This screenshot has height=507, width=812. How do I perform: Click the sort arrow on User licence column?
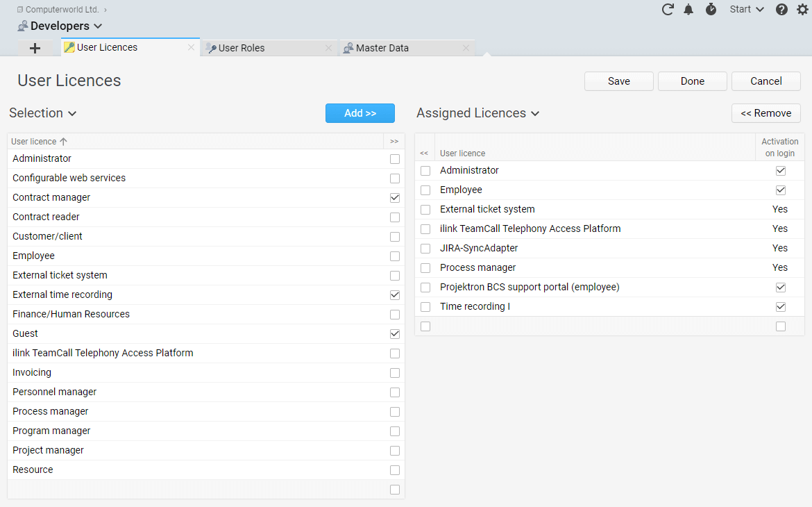(63, 142)
